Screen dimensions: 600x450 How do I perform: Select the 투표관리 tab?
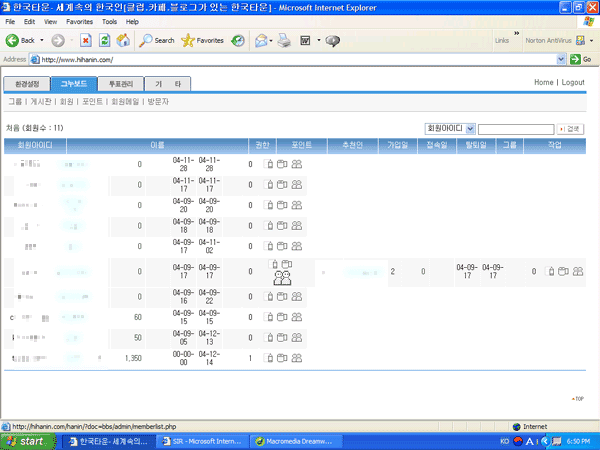[121, 84]
